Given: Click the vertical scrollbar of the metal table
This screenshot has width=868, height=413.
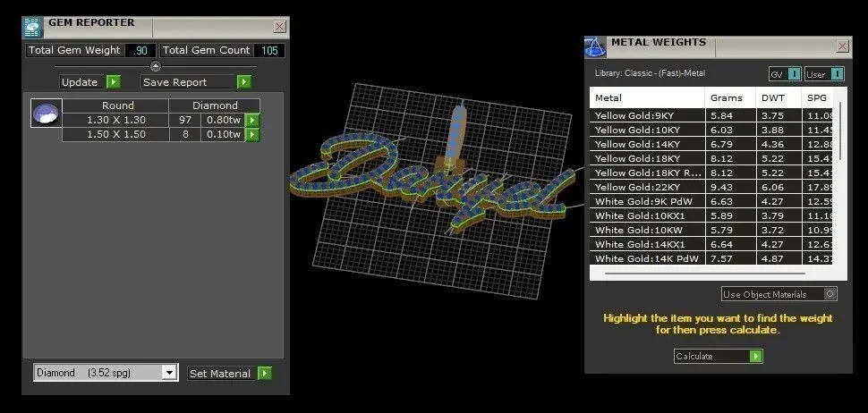Looking at the screenshot, I should point(840,131).
